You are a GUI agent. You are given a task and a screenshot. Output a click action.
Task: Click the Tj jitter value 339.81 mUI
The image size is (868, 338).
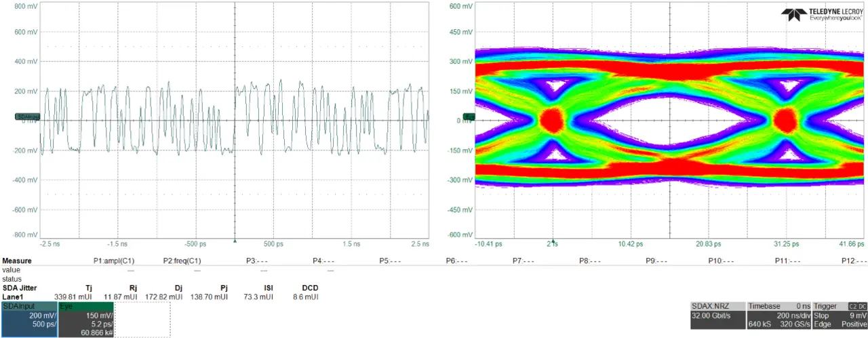point(71,297)
